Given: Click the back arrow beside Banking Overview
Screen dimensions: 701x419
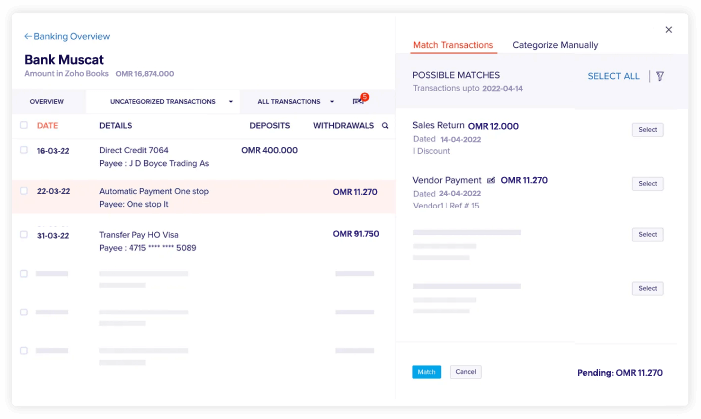Looking at the screenshot, I should pyautogui.click(x=28, y=36).
